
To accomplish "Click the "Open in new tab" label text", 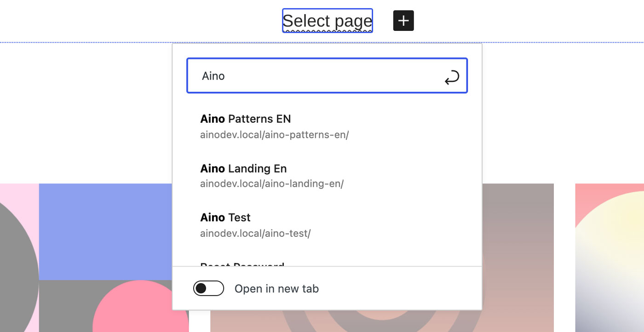I will point(276,289).
